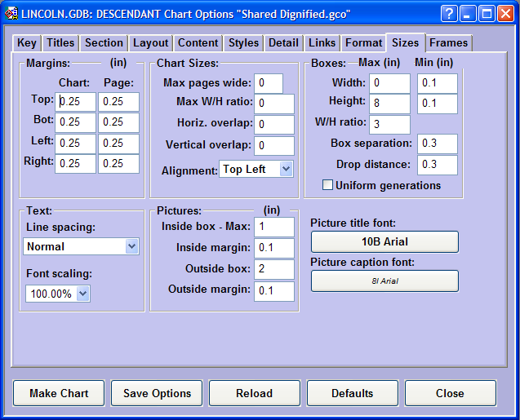Open the Alignment dropdown

(285, 169)
